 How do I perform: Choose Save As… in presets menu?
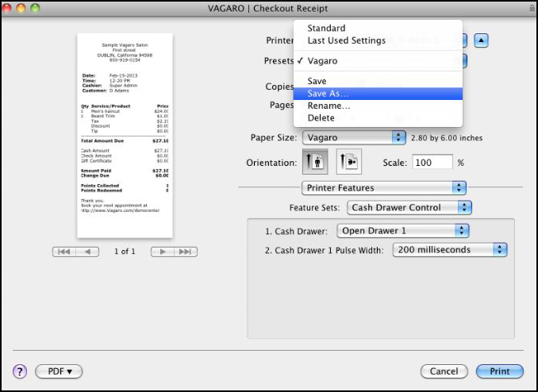(379, 94)
